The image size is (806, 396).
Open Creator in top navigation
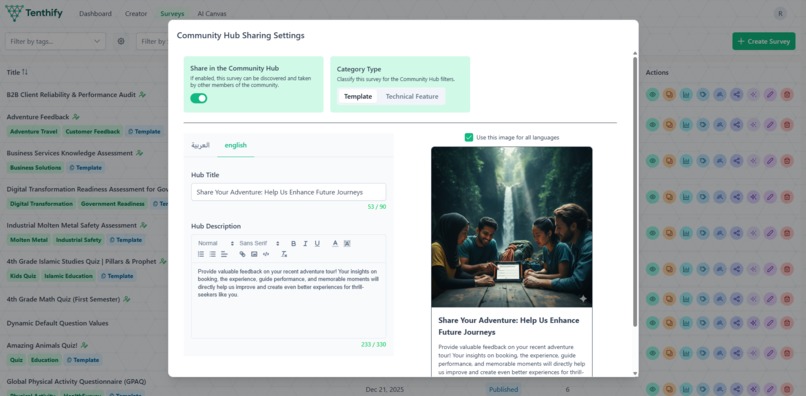(x=136, y=14)
